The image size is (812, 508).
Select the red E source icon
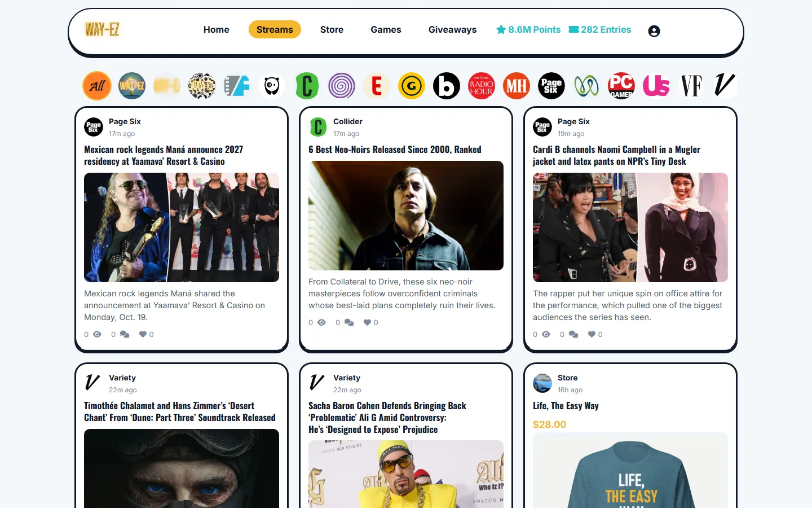377,86
